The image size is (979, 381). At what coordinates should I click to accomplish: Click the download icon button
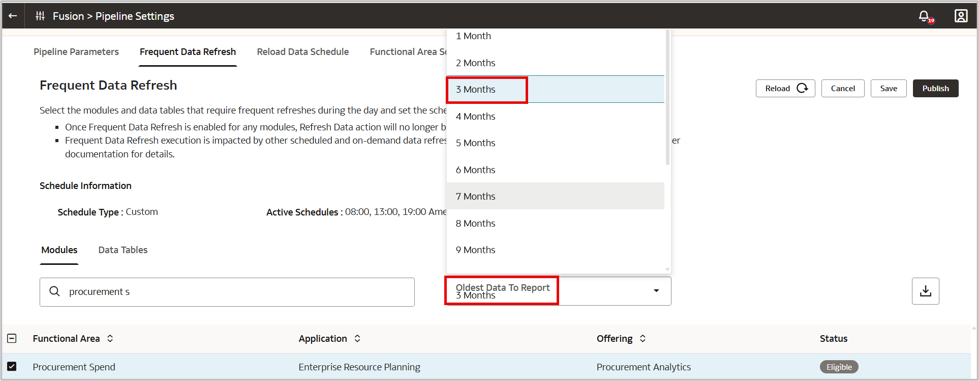coord(925,291)
